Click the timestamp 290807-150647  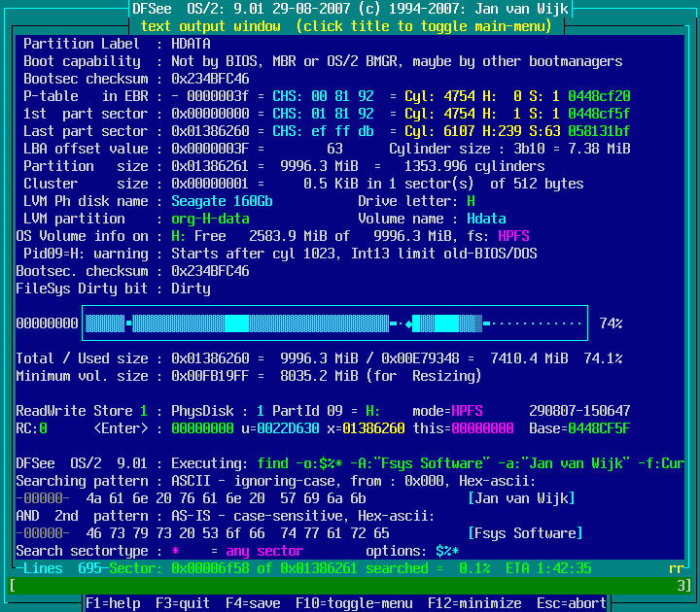pos(579,411)
